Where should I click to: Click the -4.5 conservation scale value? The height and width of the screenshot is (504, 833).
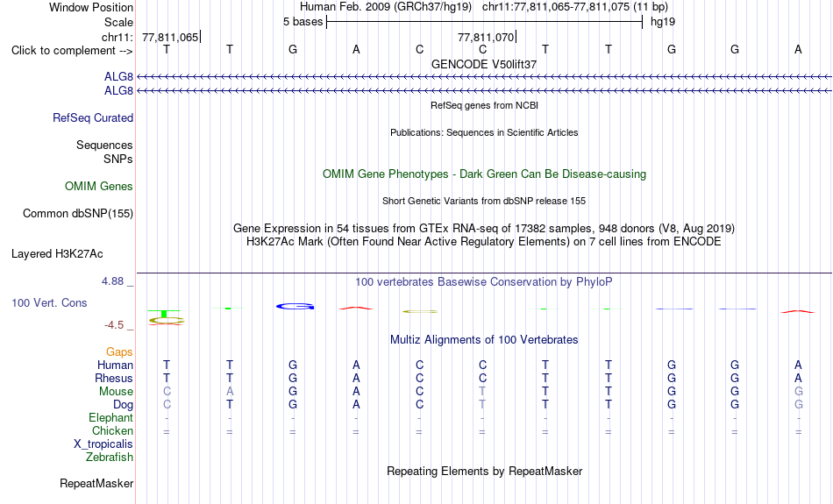[x=114, y=325]
